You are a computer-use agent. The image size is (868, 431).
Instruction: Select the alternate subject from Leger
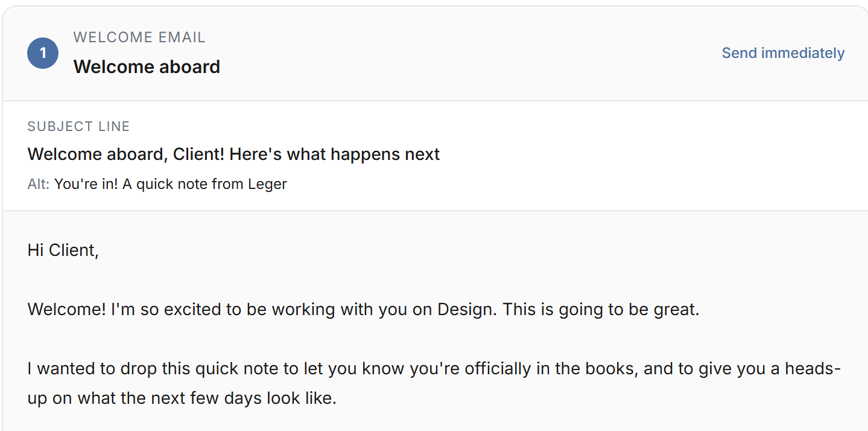[171, 184]
